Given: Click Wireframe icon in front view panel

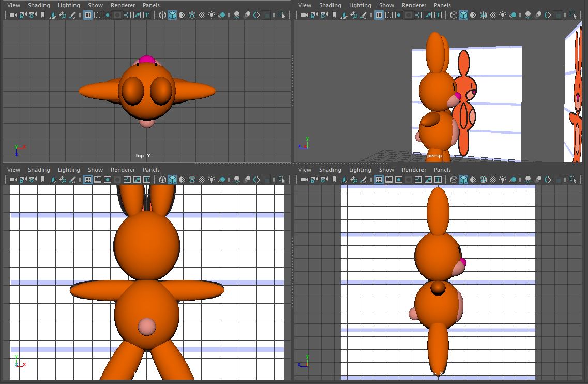Looking at the screenshot, I should [162, 180].
